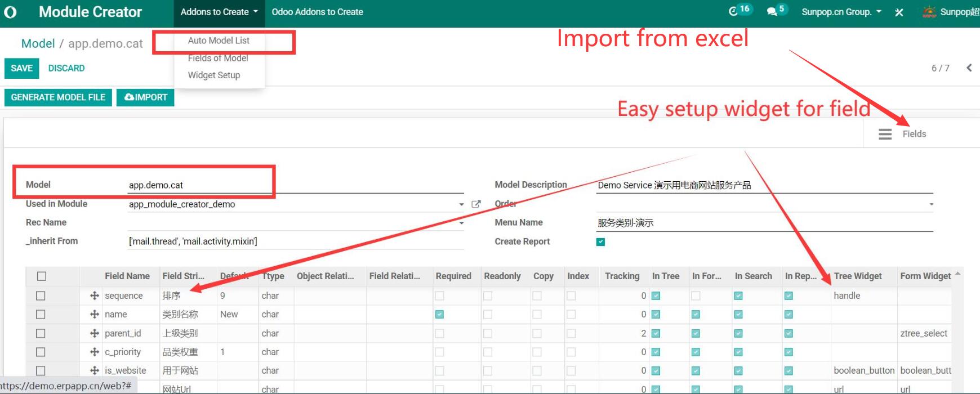Click the drag handle for parent_id row

pos(94,333)
